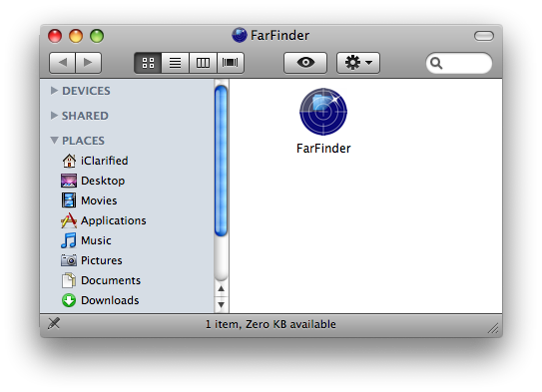The image size is (542, 392).
Task: Click the Documents sidebar icon
Action: pyautogui.click(x=69, y=280)
